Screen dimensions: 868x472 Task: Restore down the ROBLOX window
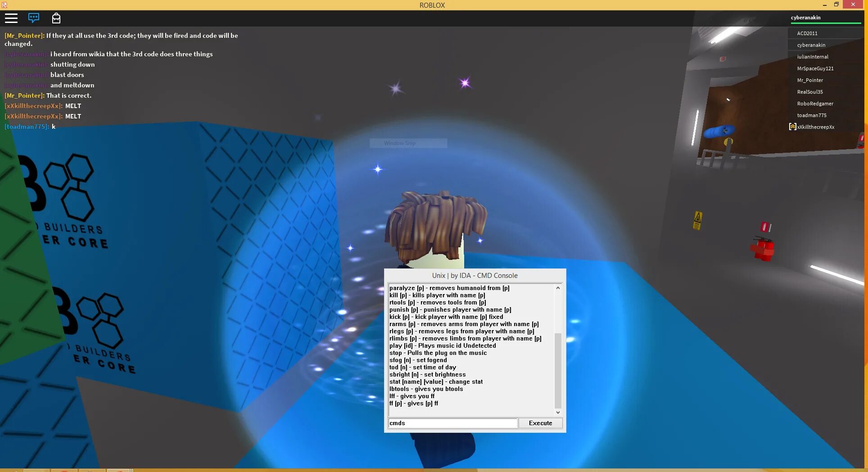pyautogui.click(x=836, y=5)
